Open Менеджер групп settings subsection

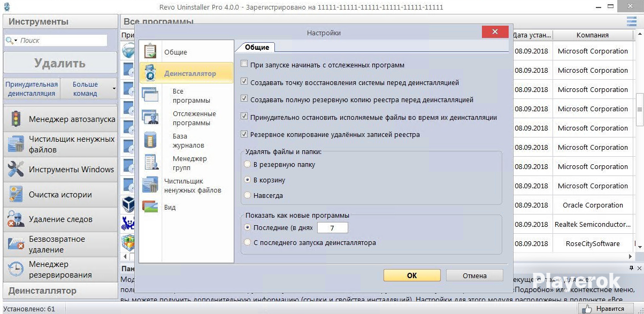point(189,163)
